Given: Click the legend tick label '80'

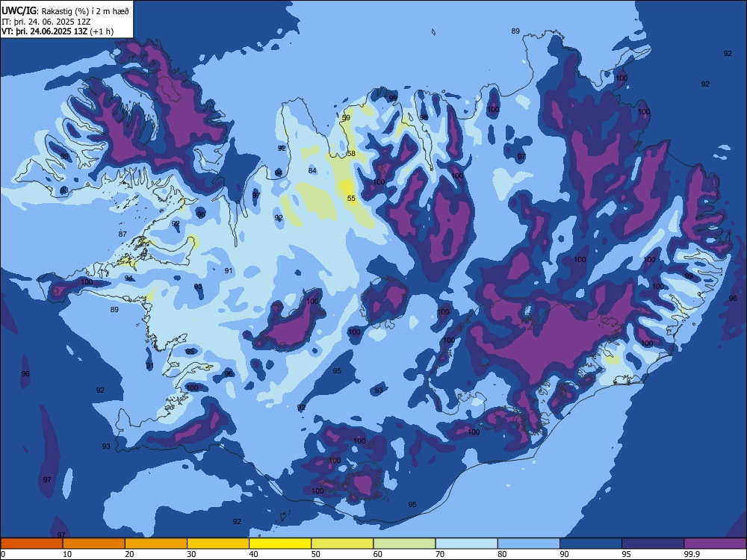Looking at the screenshot, I should 502,554.
